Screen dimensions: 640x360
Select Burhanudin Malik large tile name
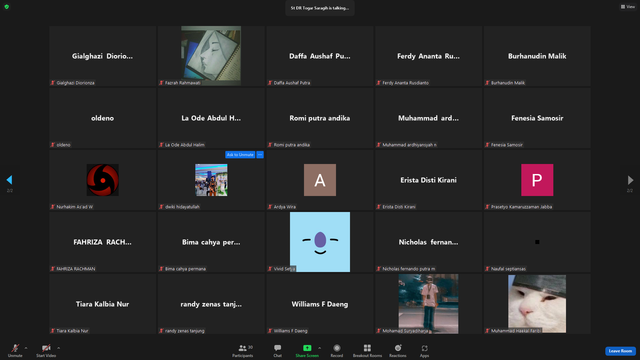537,56
